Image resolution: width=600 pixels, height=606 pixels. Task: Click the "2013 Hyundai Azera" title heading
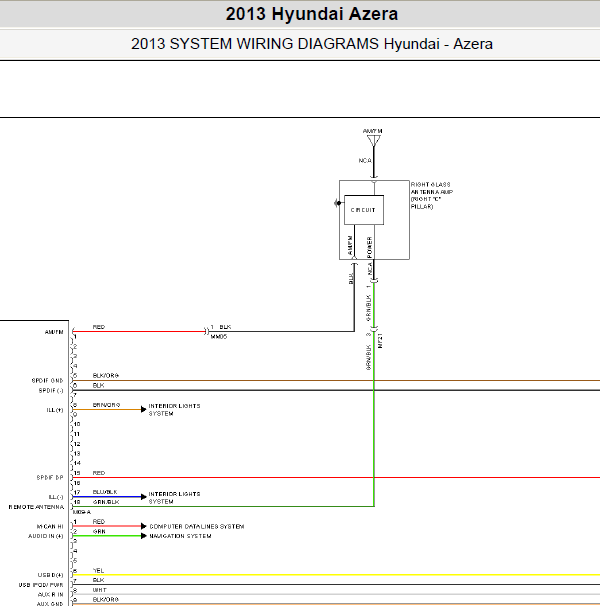coord(312,14)
